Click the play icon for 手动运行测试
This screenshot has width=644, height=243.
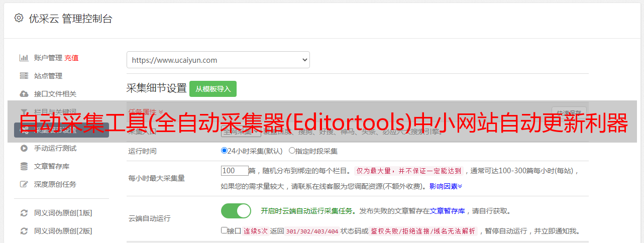[24, 148]
